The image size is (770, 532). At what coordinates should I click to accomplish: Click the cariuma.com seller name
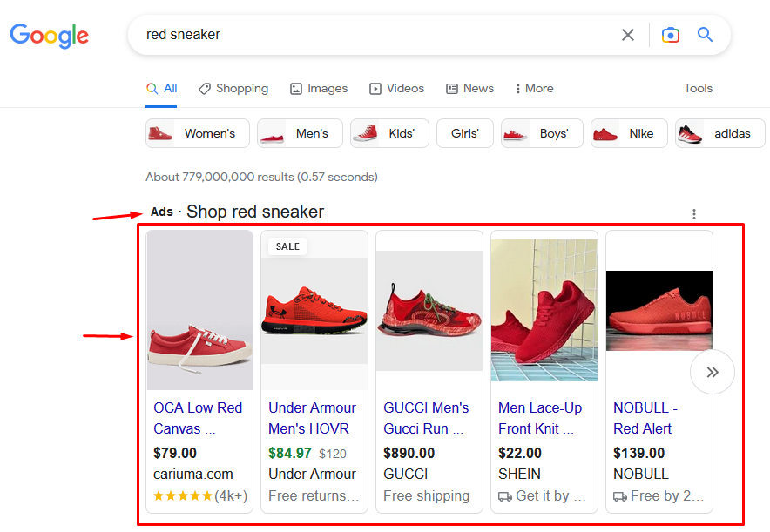coord(193,474)
